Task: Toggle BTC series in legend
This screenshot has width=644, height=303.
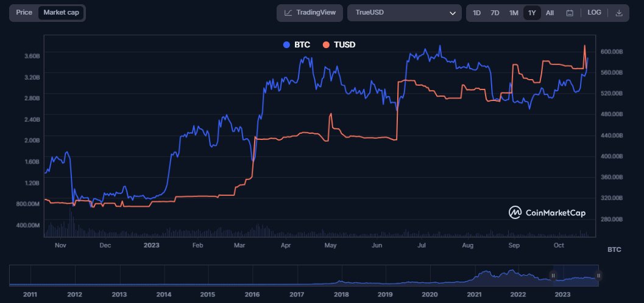Action: point(297,44)
